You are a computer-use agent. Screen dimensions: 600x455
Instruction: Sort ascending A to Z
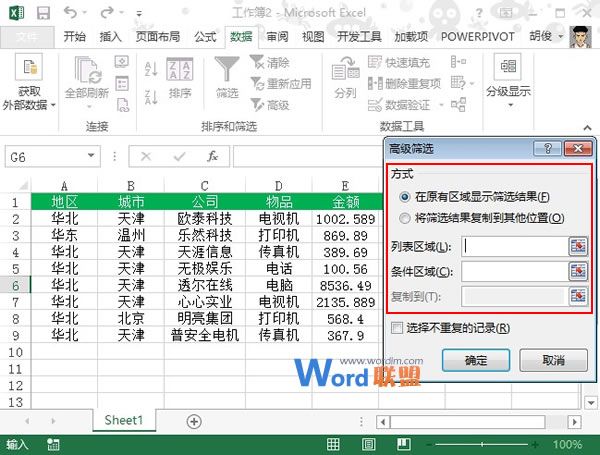151,69
